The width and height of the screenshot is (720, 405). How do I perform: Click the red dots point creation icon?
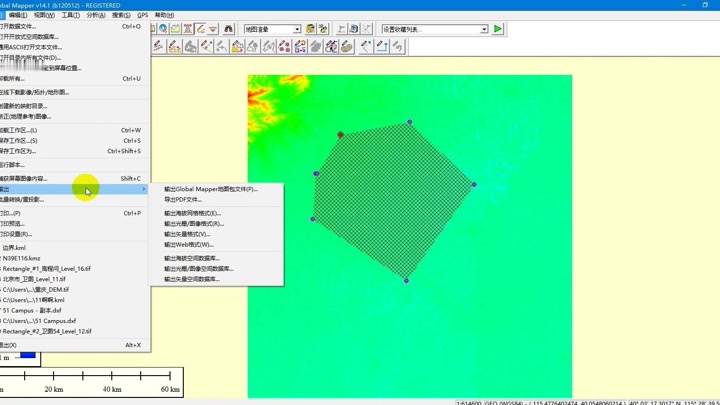point(284,46)
